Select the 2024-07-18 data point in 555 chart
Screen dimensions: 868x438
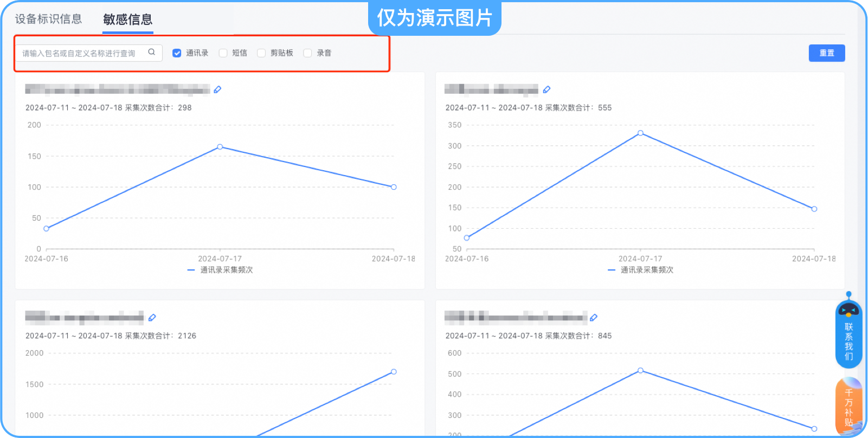point(814,209)
